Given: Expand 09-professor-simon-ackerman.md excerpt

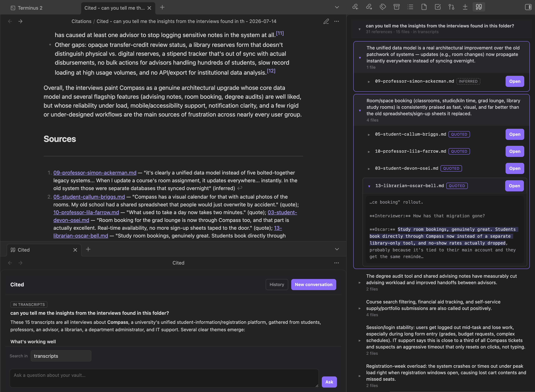Looking at the screenshot, I should pyautogui.click(x=369, y=82).
